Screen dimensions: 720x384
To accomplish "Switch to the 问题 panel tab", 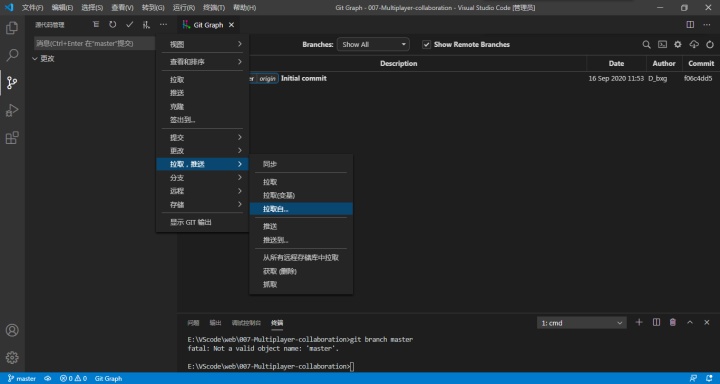I will click(193, 322).
